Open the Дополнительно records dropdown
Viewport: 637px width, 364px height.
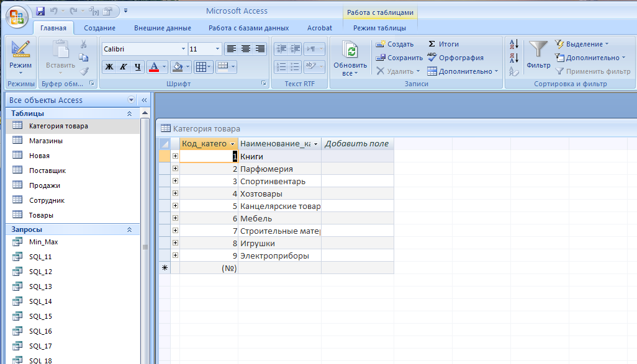[463, 71]
